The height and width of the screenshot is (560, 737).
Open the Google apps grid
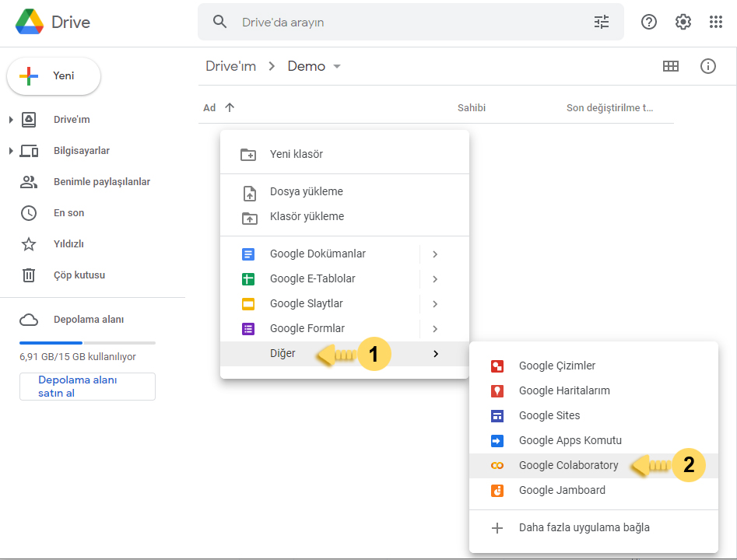(715, 22)
